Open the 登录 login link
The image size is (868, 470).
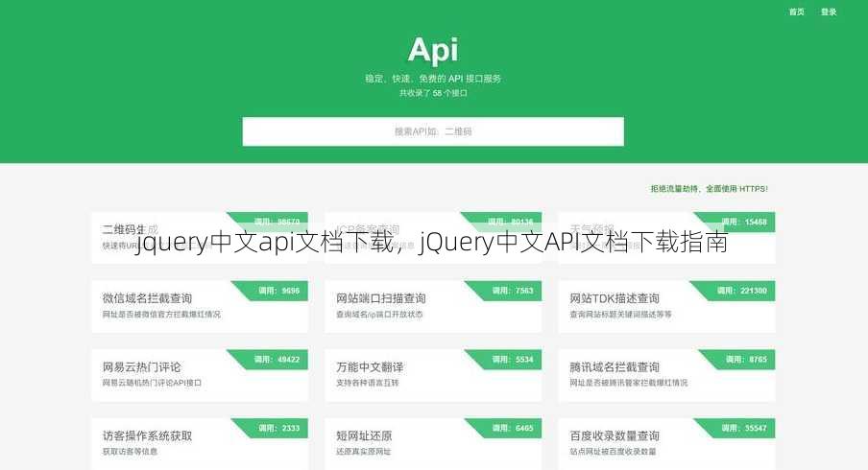point(828,12)
